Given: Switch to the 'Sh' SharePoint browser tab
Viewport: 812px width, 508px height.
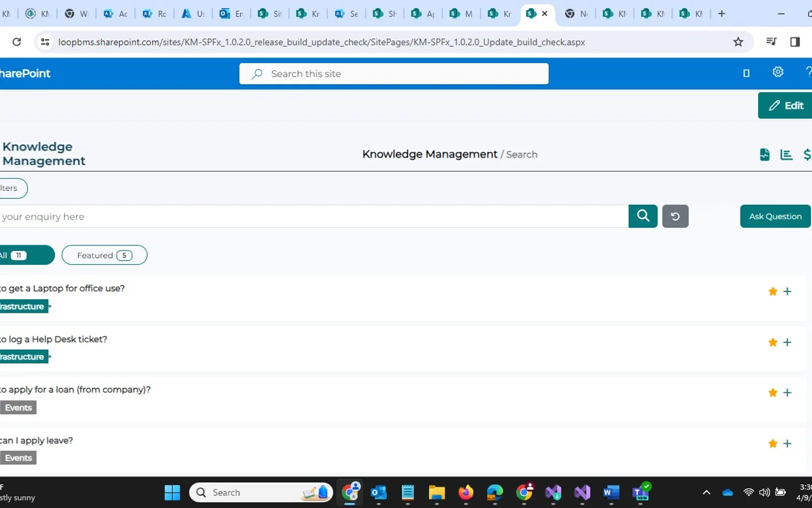Looking at the screenshot, I should click(x=384, y=14).
